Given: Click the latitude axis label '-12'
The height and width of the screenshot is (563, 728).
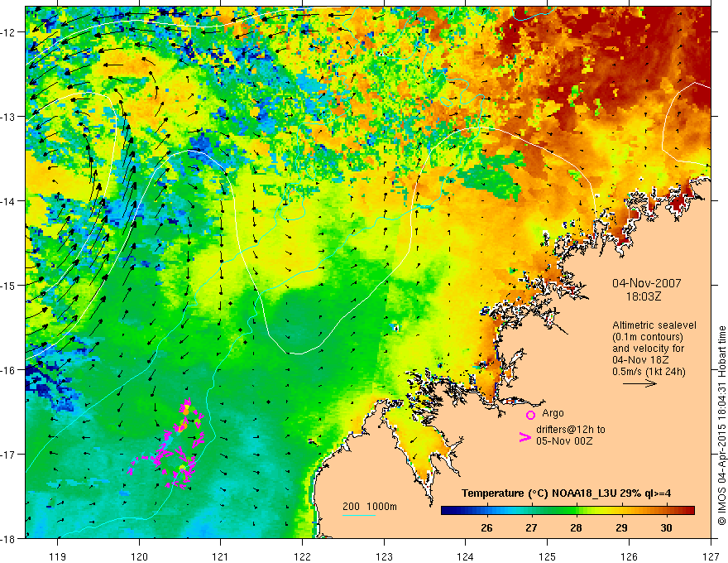Looking at the screenshot, I should coord(9,32).
